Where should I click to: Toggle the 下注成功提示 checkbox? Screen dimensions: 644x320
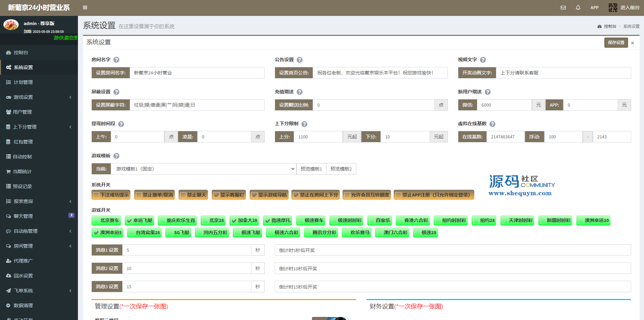(96, 195)
